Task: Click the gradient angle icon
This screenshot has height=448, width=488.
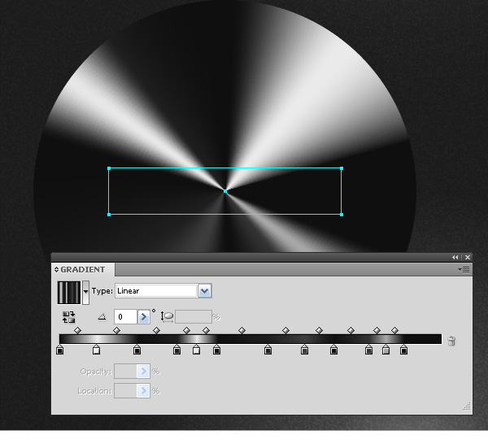Action: coord(102,317)
